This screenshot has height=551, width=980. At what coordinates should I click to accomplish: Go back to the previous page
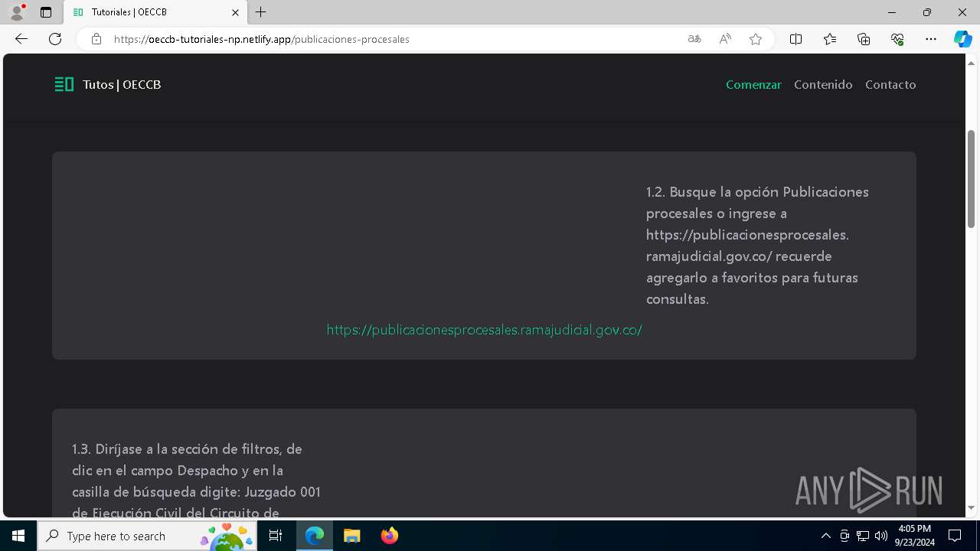tap(21, 39)
